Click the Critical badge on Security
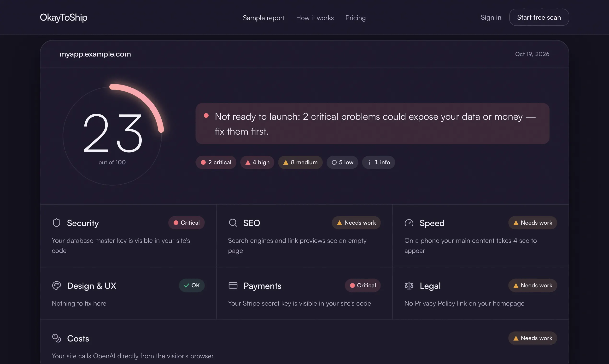Viewport: 609px width, 364px height. pos(186,223)
